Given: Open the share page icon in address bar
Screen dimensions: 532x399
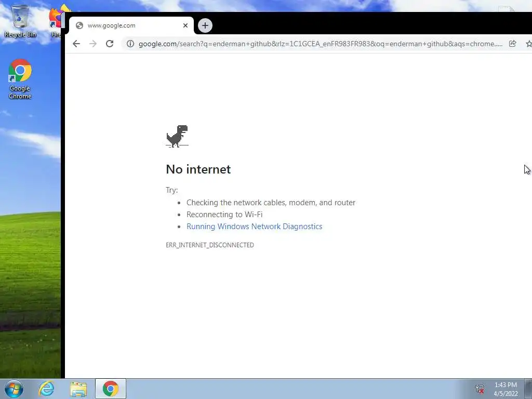Looking at the screenshot, I should pos(512,44).
